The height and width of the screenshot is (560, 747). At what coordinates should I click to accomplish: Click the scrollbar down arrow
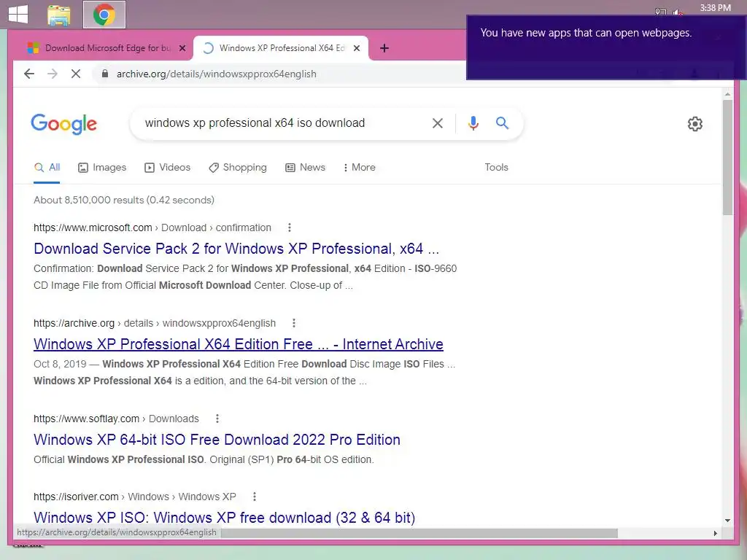point(727,521)
